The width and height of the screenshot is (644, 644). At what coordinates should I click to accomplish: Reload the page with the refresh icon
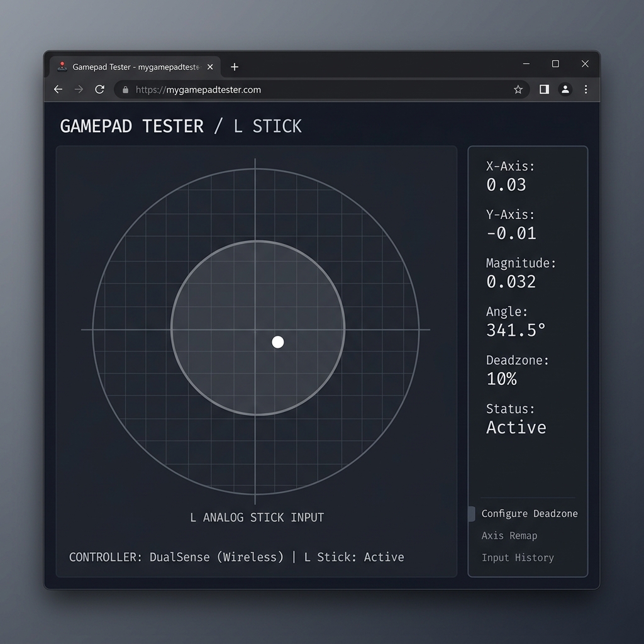99,89
